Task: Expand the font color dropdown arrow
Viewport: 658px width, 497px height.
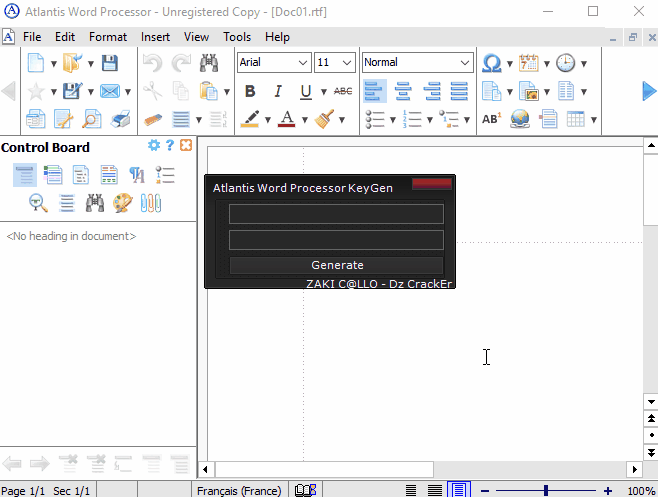Action: (305, 120)
